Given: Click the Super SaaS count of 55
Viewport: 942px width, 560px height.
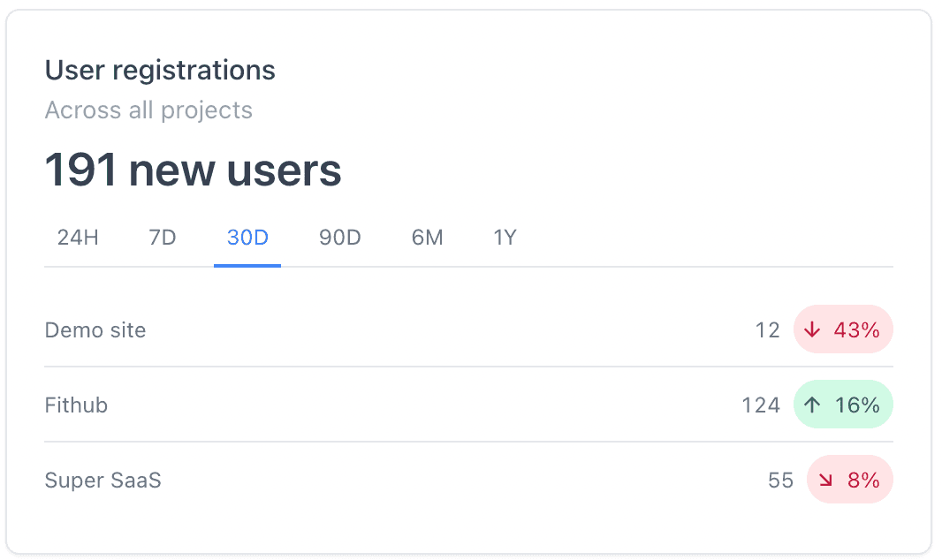Looking at the screenshot, I should (781, 481).
